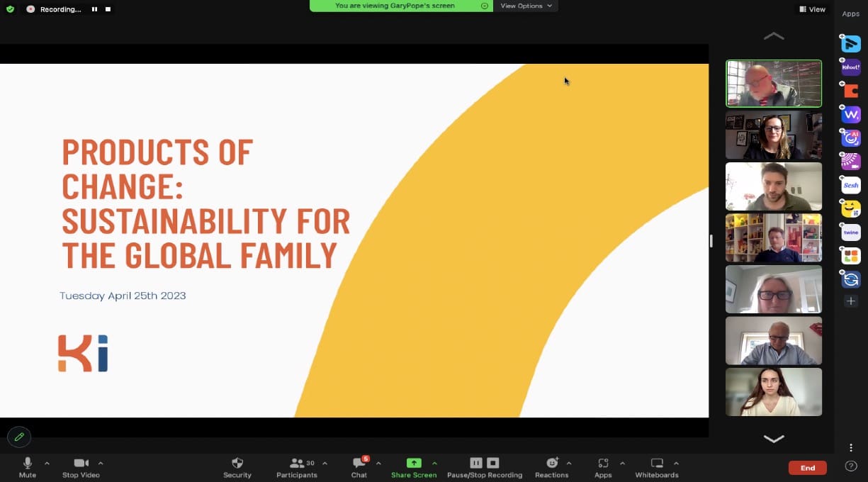Open the Whiteboards tool
868x482 pixels.
point(657,468)
